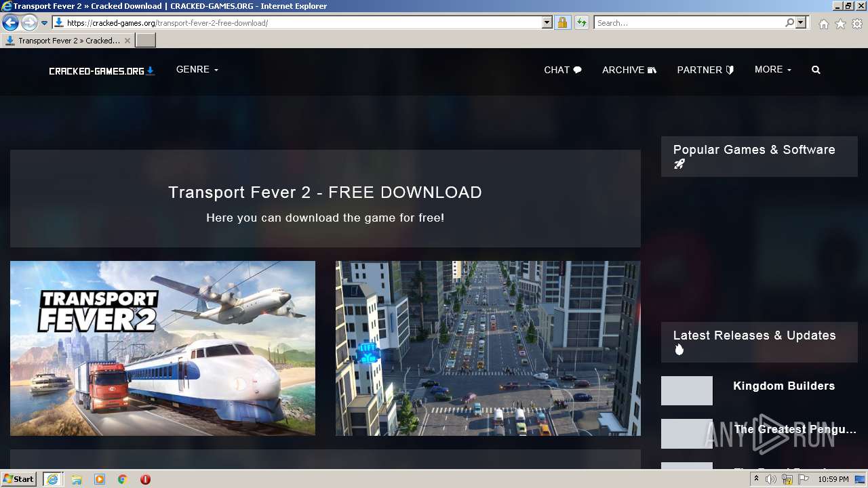This screenshot has width=868, height=488.
Task: Click the magnifier icon in search box
Action: click(x=789, y=23)
